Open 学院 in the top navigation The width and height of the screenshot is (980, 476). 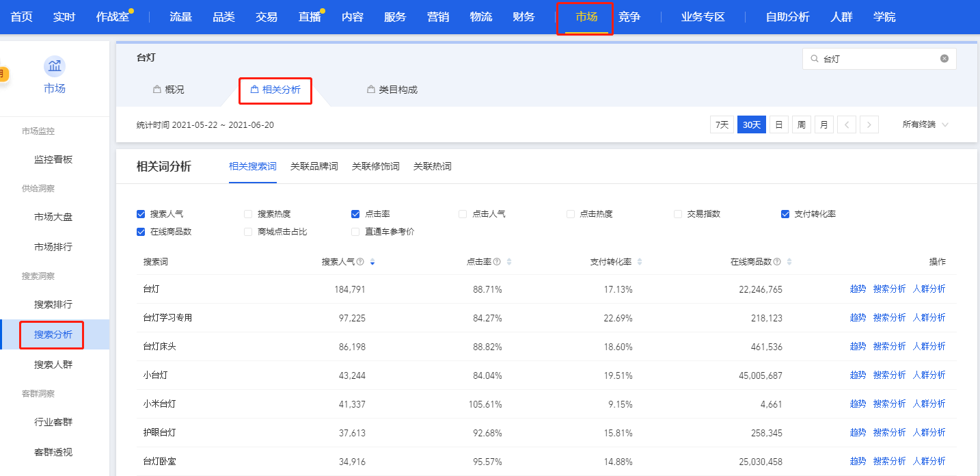pyautogui.click(x=884, y=17)
